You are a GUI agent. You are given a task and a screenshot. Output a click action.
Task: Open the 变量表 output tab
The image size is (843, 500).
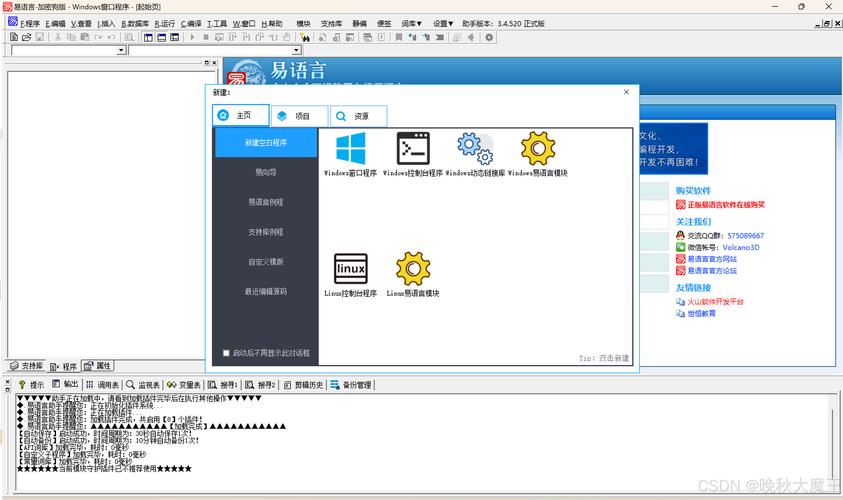[x=183, y=385]
